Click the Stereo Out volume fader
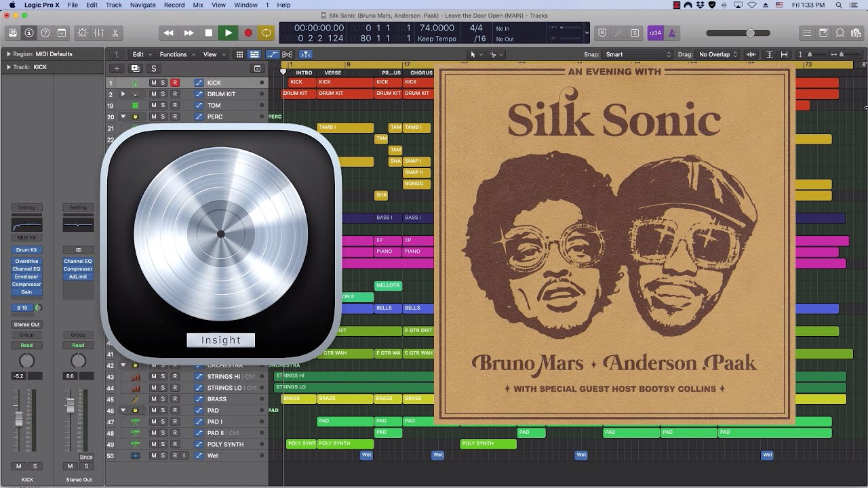Screen dimensions: 868x488 pos(70,405)
